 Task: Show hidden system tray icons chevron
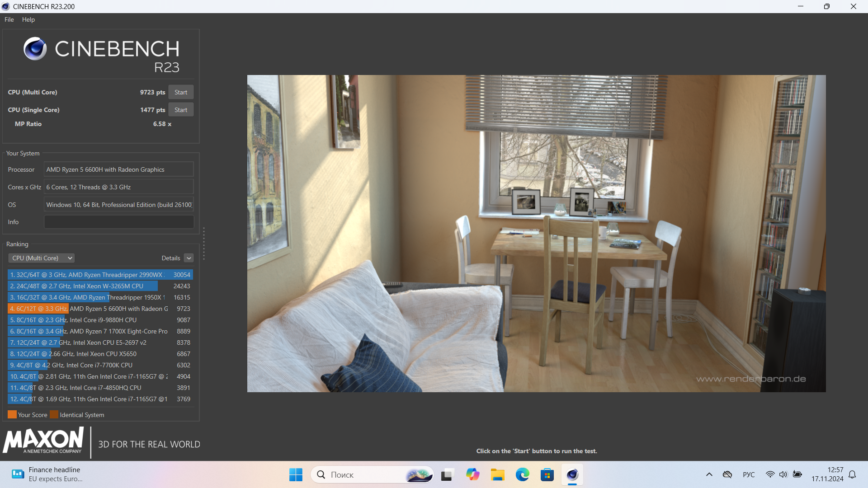coord(709,474)
